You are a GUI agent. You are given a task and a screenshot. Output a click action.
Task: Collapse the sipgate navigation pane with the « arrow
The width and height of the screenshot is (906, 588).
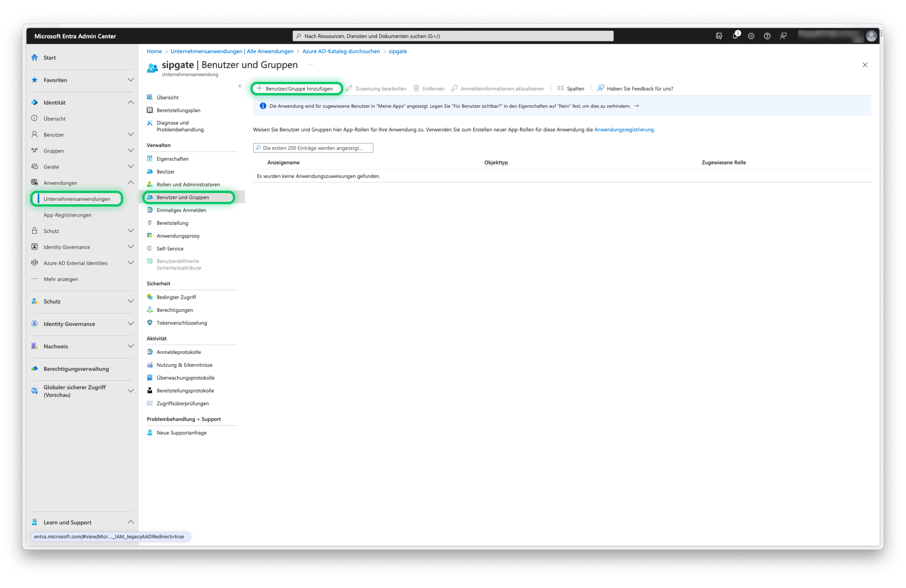coord(240,86)
